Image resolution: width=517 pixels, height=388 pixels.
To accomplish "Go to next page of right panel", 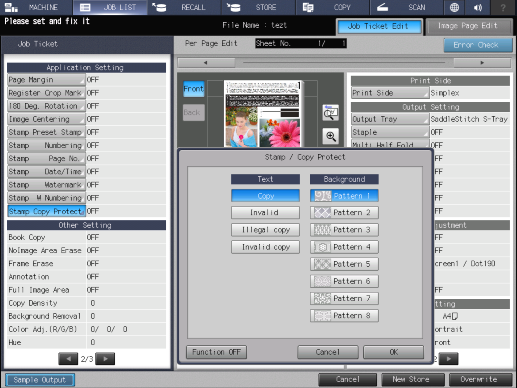I will coord(449,359).
